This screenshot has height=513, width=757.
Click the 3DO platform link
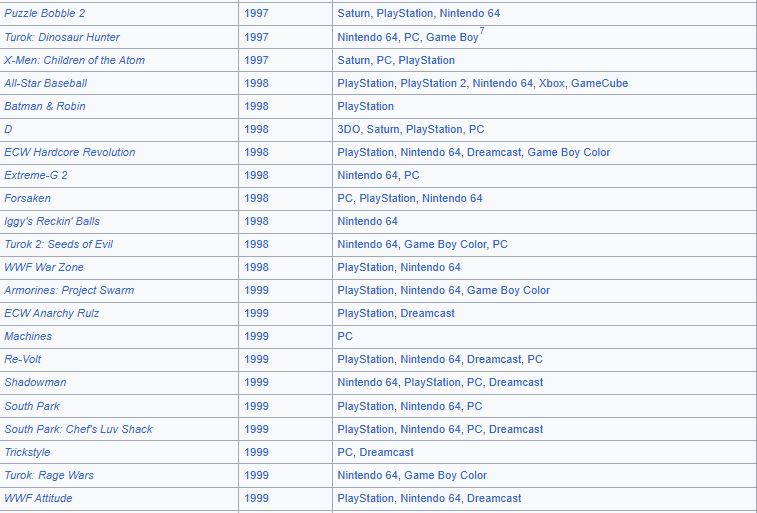pos(349,129)
